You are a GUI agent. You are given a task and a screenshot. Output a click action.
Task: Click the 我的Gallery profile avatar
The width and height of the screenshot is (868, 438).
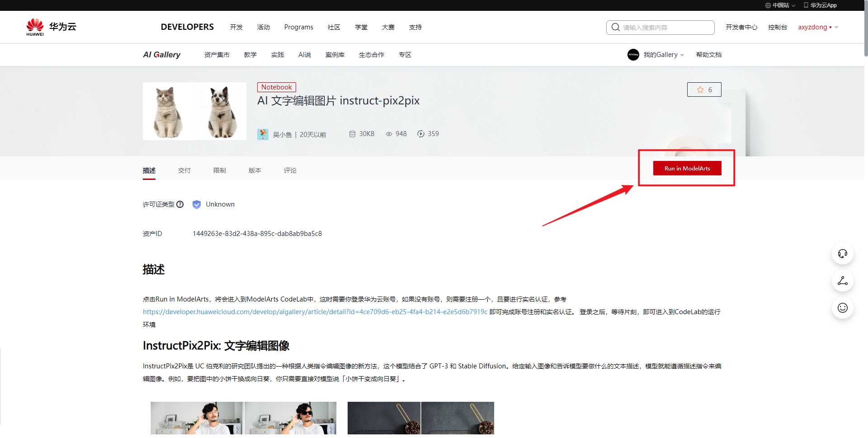click(x=633, y=55)
